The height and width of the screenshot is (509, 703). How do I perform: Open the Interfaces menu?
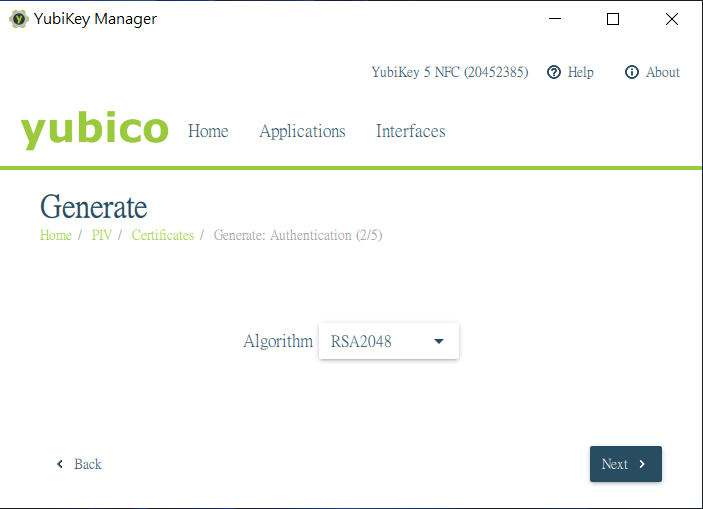(x=410, y=131)
